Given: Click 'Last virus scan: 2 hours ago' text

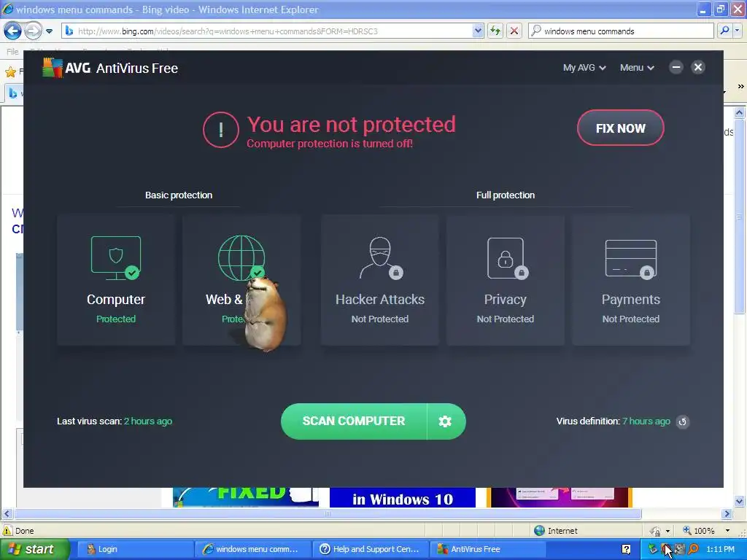Looking at the screenshot, I should [x=115, y=421].
